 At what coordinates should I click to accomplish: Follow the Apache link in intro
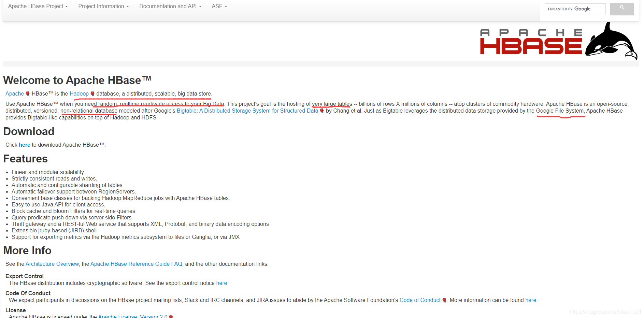tap(15, 93)
